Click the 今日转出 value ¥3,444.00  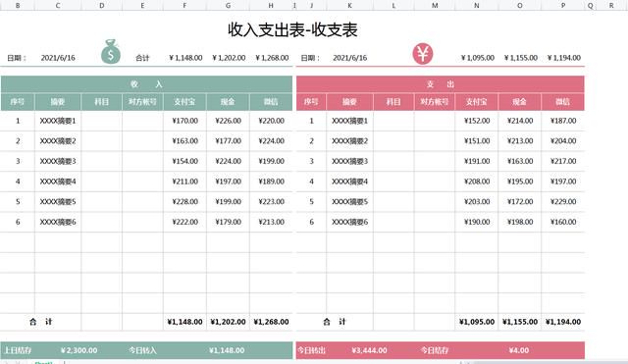[x=369, y=350]
